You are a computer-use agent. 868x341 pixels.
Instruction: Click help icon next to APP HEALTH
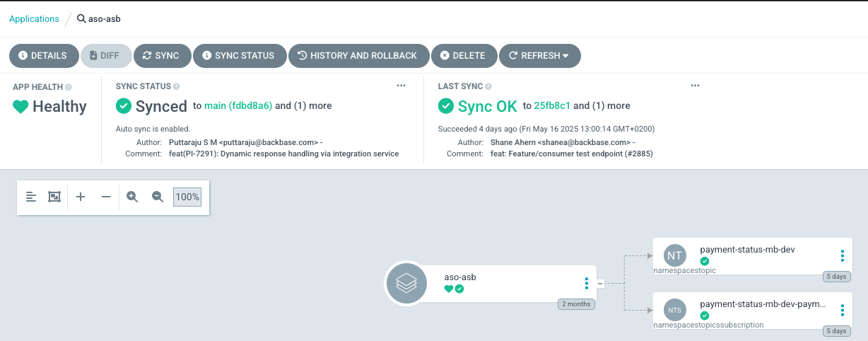pos(69,87)
